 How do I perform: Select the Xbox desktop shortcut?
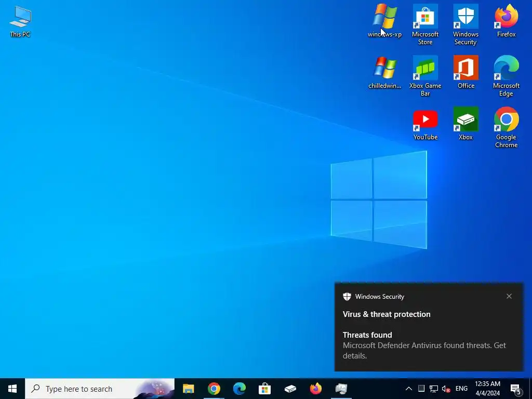[x=465, y=124]
